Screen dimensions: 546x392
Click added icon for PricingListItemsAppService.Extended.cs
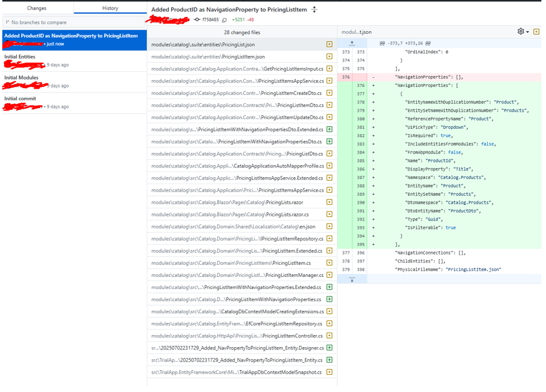click(329, 178)
